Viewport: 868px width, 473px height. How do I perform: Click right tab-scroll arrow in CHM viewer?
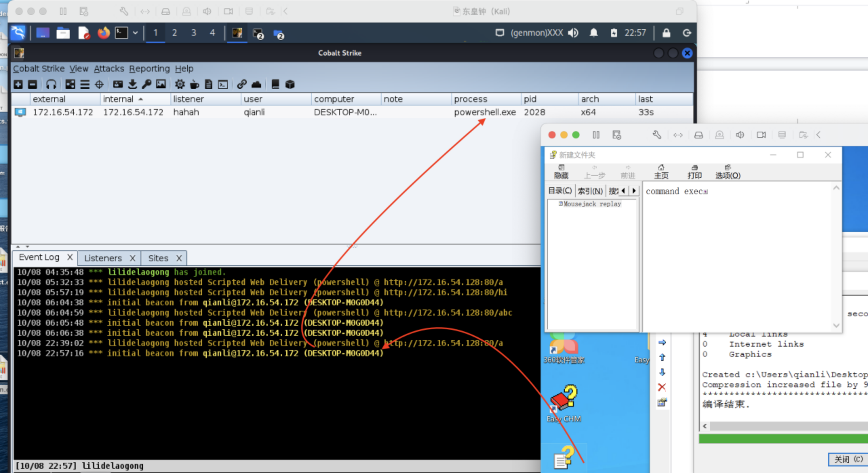click(634, 191)
